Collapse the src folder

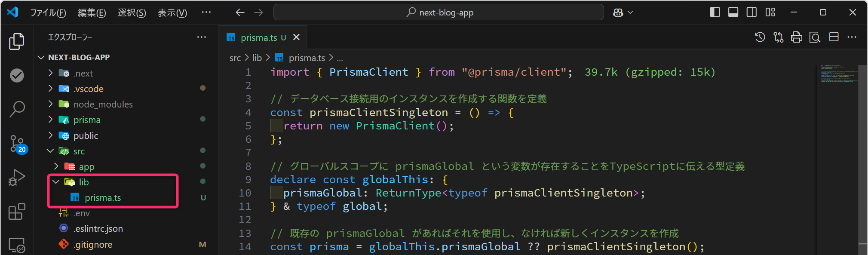[79, 151]
